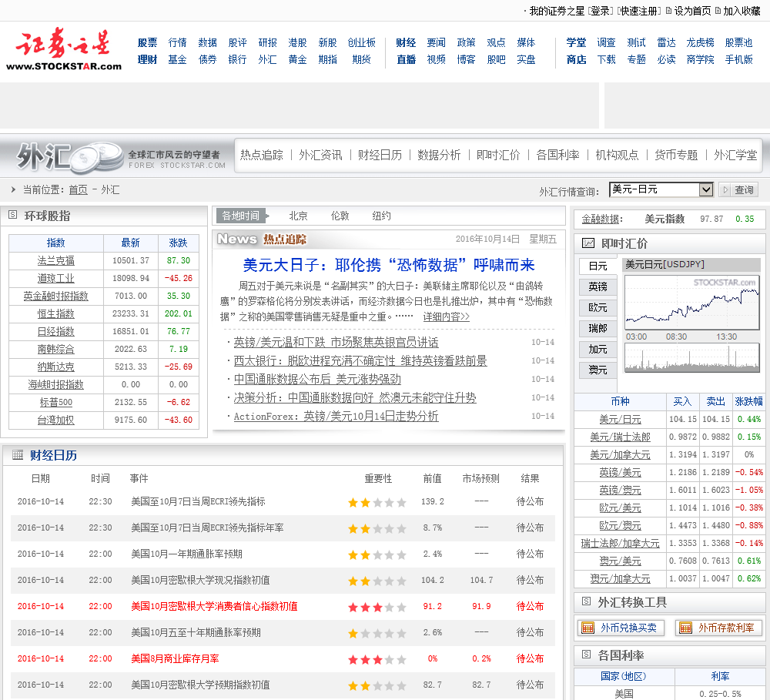
Task: Switch the rate chart to 欧元 tab
Action: pos(598,307)
